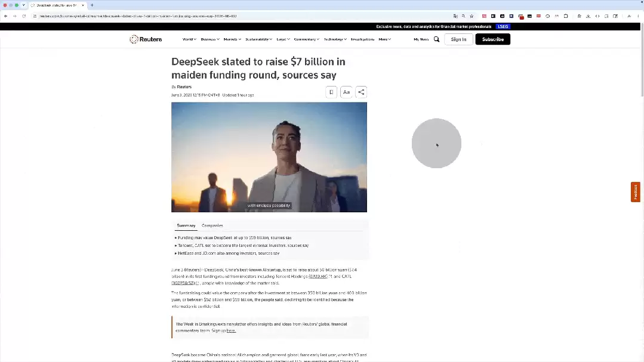Open the CATL 300750.SZ ticker link
This screenshot has width=644, height=362.
coord(183,283)
